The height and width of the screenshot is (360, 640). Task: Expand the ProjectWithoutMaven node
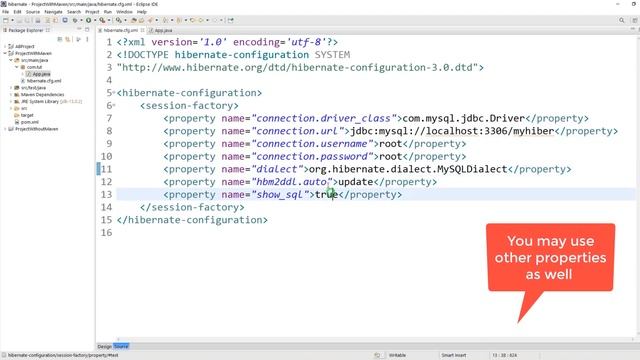coord(5,129)
